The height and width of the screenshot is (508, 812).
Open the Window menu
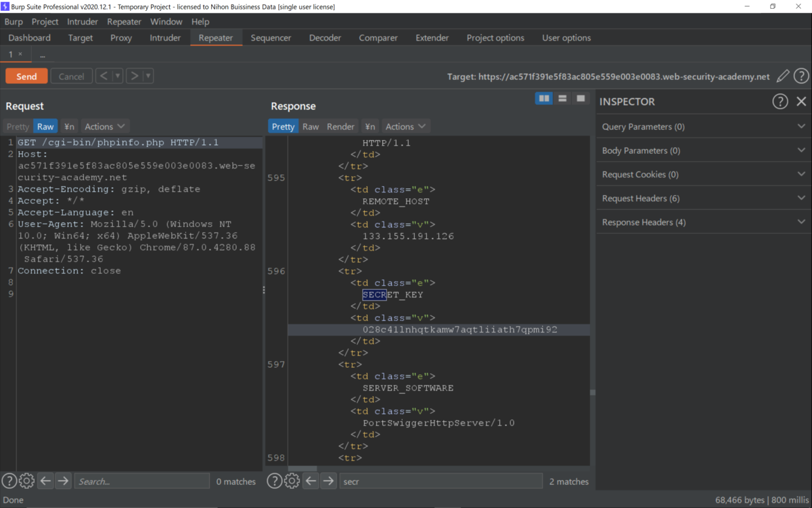(166, 22)
